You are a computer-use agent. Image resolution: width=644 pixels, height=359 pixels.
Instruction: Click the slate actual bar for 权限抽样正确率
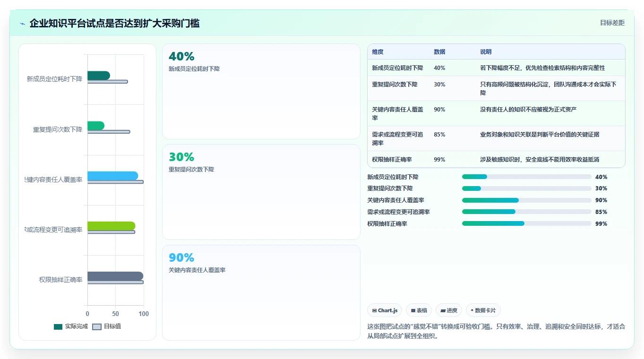115,276
